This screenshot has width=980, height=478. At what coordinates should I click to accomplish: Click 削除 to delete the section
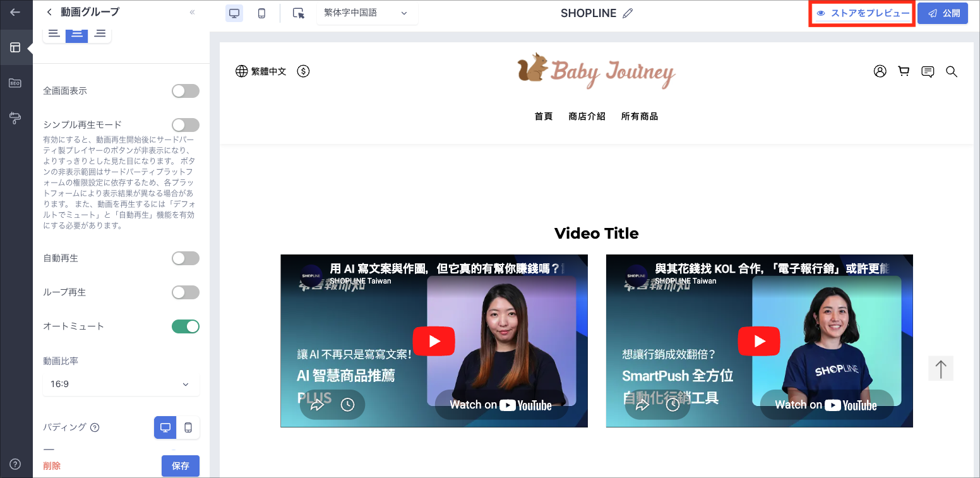pyautogui.click(x=52, y=466)
